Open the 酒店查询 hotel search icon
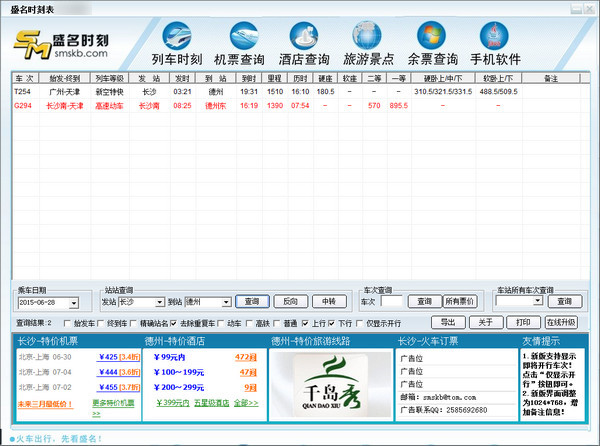This screenshot has width=600, height=446. tap(306, 44)
